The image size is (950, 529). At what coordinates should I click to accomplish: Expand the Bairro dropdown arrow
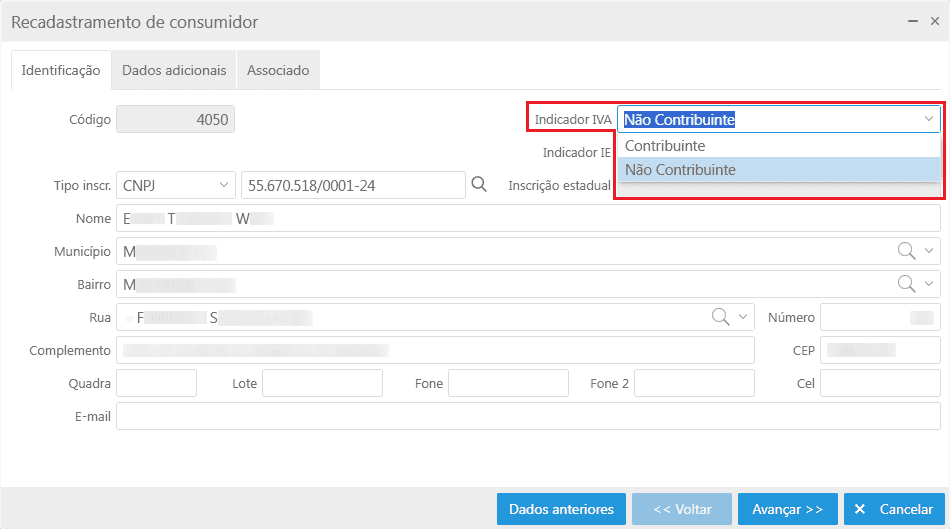click(929, 284)
